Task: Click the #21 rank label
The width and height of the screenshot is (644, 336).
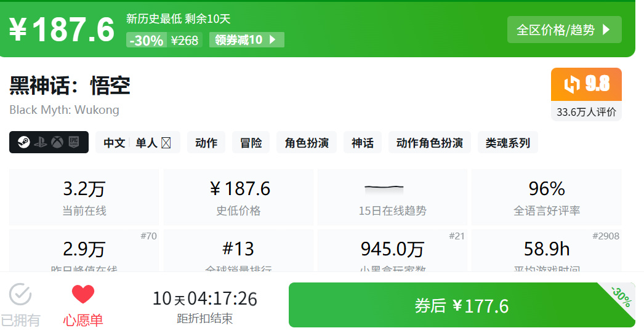Action: point(457,236)
